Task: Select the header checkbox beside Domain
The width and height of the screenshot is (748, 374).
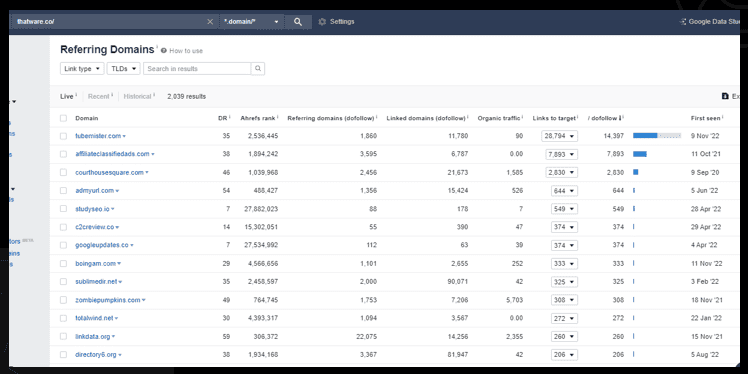Action: point(63,118)
